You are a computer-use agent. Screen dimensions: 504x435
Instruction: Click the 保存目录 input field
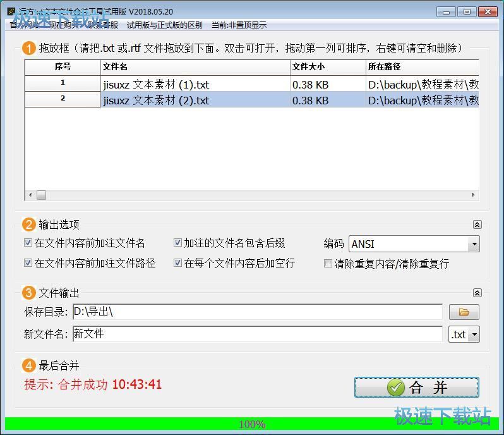click(x=258, y=312)
